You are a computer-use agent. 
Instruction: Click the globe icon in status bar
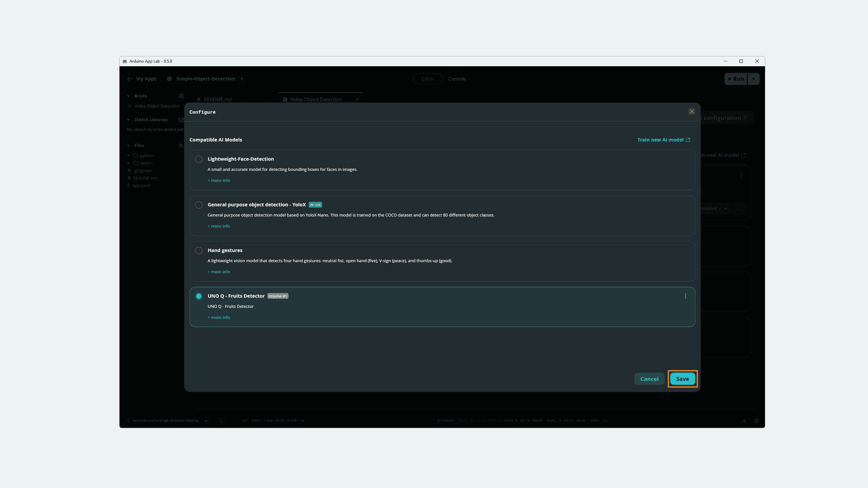point(756,421)
